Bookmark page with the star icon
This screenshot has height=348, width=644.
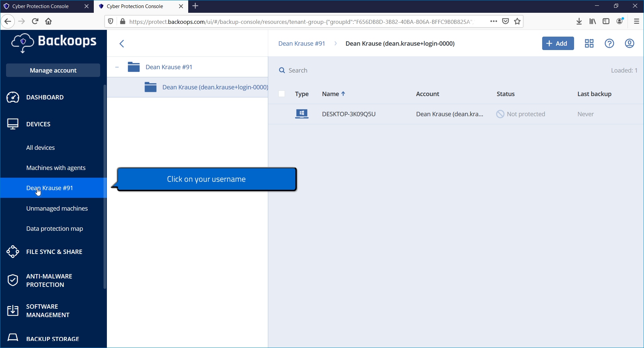(x=518, y=21)
